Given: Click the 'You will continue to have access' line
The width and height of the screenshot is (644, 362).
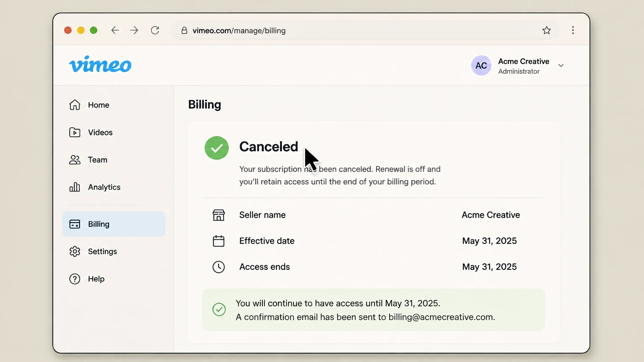Looking at the screenshot, I should pos(338,303).
